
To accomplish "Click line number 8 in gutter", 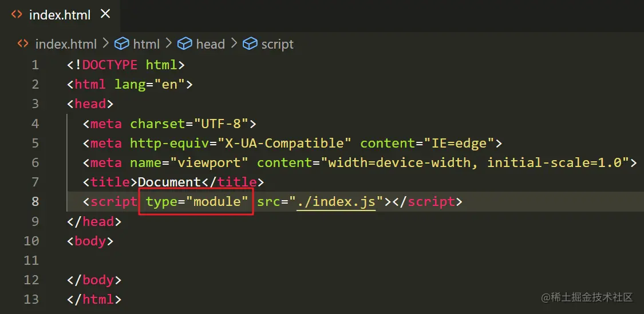I will 35,201.
